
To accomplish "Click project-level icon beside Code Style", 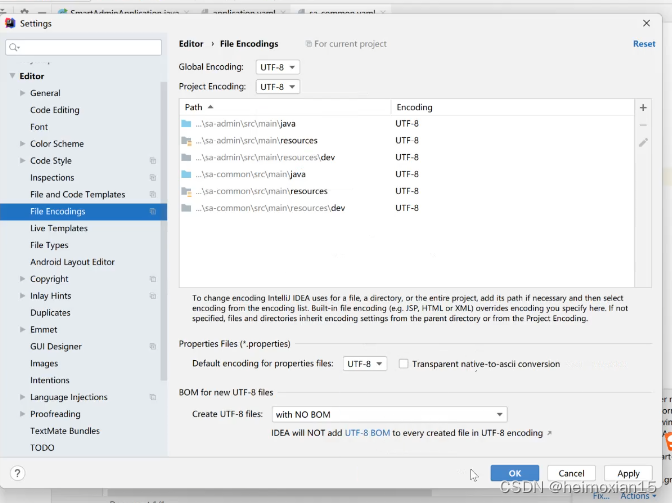I will [153, 161].
